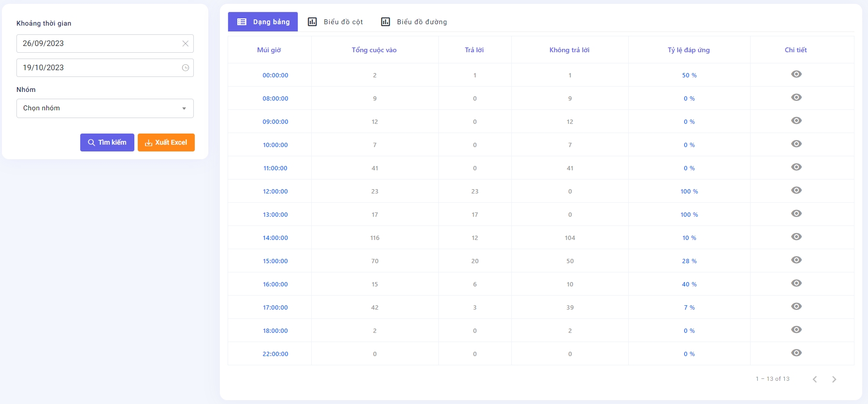Go to the next table page
The height and width of the screenshot is (404, 868).
coord(834,379)
